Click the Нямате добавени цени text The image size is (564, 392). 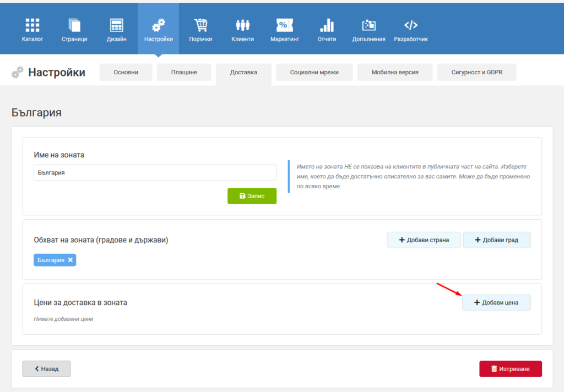[63, 319]
